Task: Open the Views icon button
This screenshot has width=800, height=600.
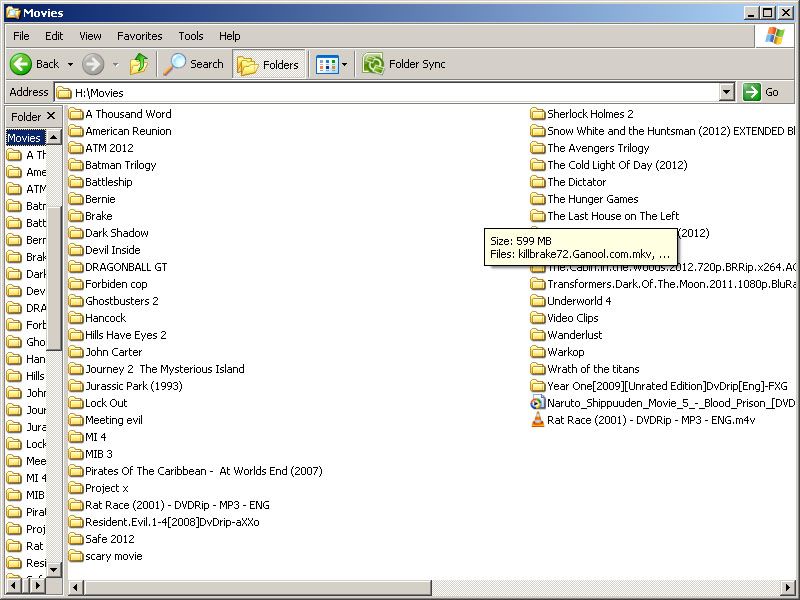Action: click(x=327, y=65)
